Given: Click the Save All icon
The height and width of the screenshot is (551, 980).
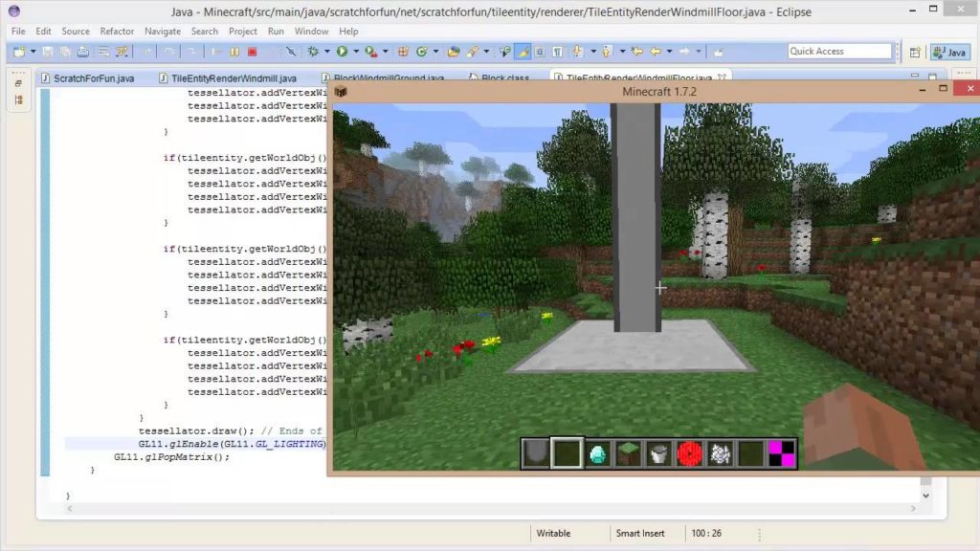Looking at the screenshot, I should click(x=65, y=52).
